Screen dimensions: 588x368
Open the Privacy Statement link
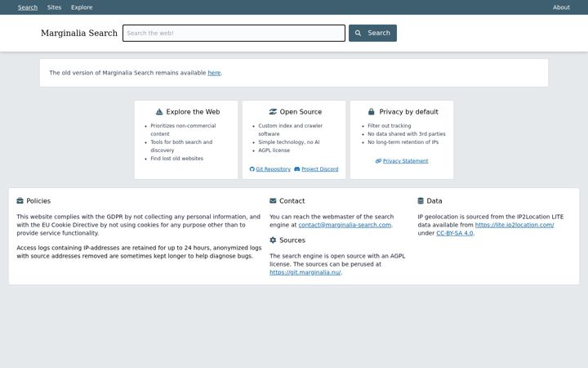point(405,161)
